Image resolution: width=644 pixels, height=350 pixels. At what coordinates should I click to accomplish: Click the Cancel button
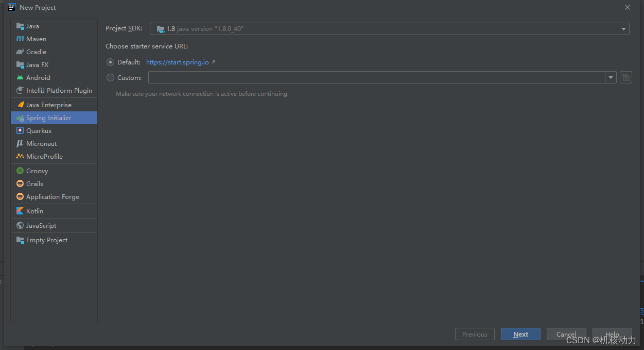[x=566, y=334]
